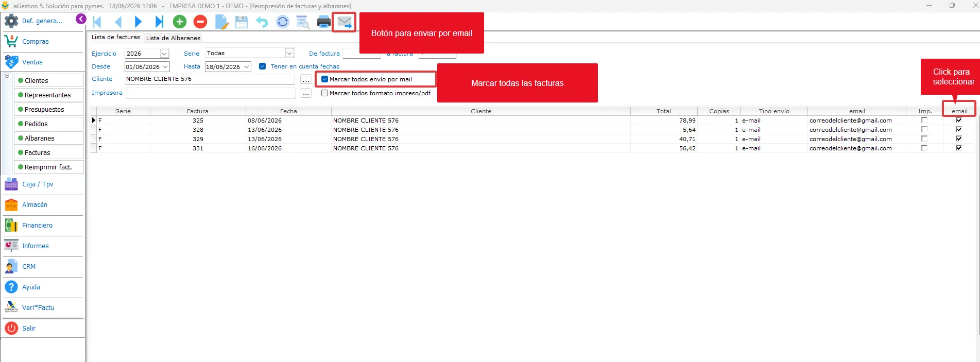The image size is (980, 362).
Task: Click the Factura column header
Action: click(198, 111)
